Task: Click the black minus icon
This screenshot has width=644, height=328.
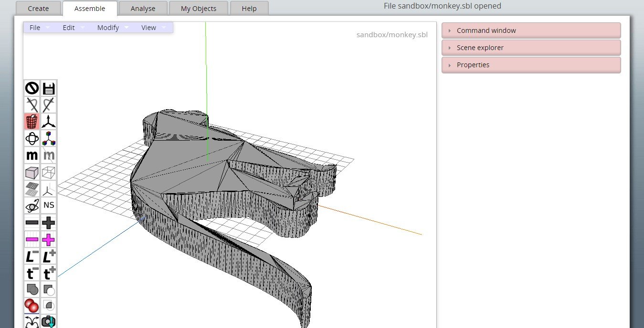Action: (x=32, y=223)
